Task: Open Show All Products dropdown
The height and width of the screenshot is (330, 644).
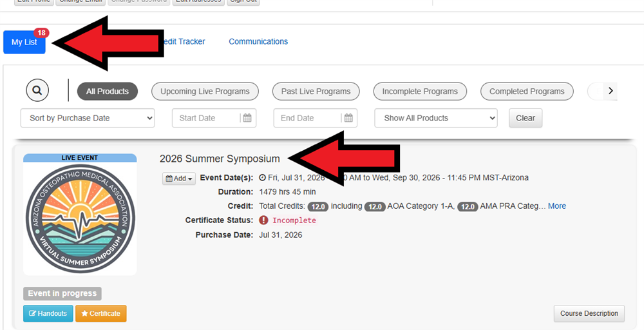Action: (x=436, y=118)
